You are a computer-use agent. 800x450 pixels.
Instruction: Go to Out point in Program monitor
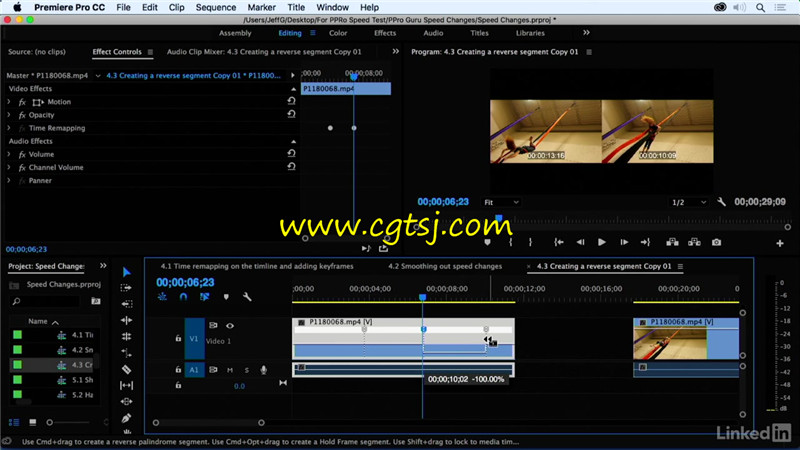645,242
